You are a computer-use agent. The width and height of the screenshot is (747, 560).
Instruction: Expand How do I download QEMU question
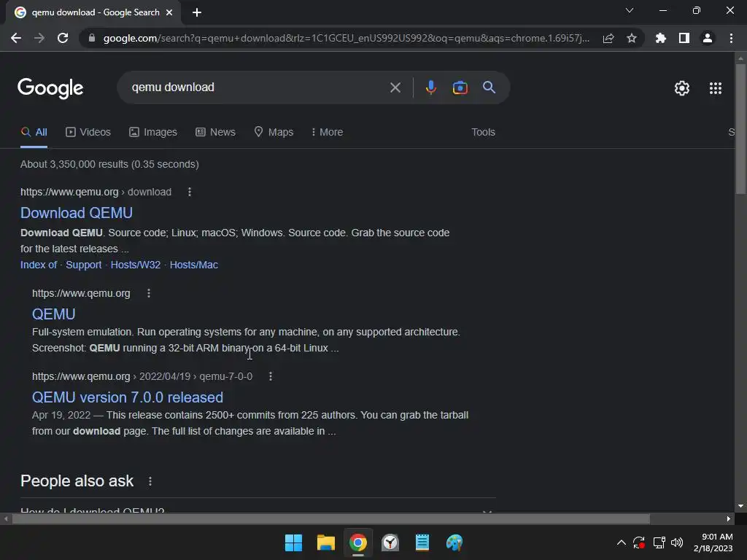click(258, 510)
